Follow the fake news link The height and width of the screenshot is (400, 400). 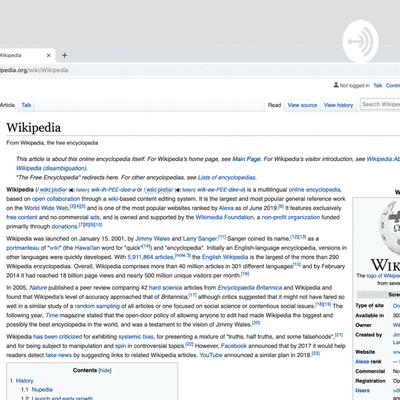58,355
